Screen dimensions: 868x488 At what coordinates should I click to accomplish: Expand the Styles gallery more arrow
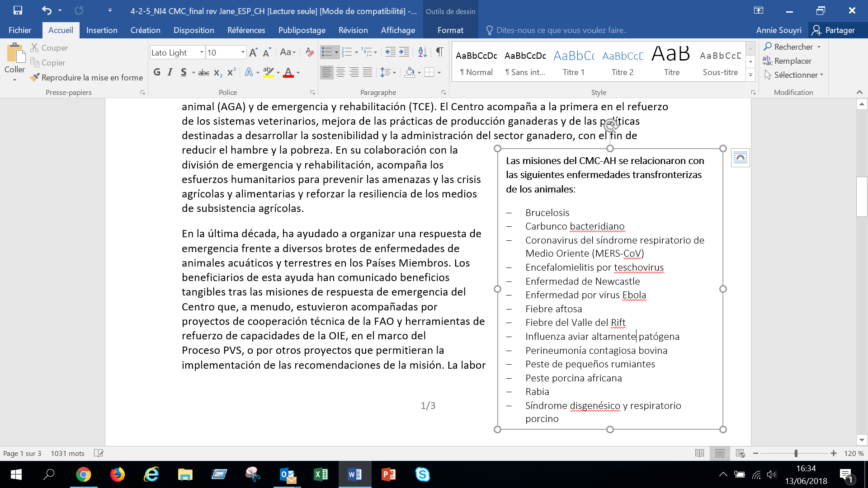(750, 75)
